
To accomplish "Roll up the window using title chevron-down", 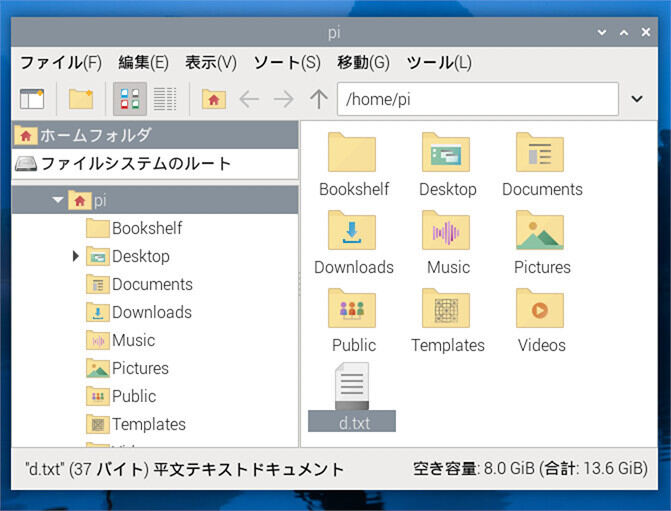I will click(602, 33).
